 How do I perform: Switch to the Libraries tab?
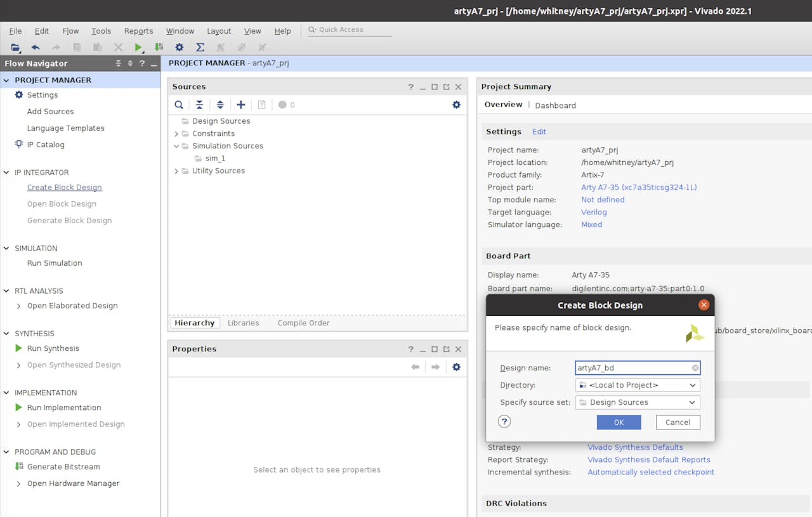point(244,323)
